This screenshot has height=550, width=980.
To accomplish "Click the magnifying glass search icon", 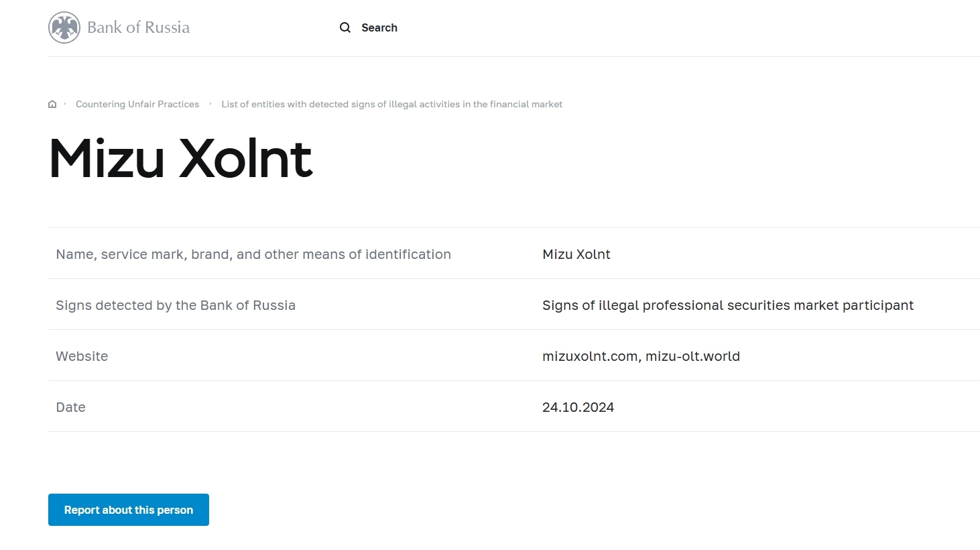I will 345,27.
